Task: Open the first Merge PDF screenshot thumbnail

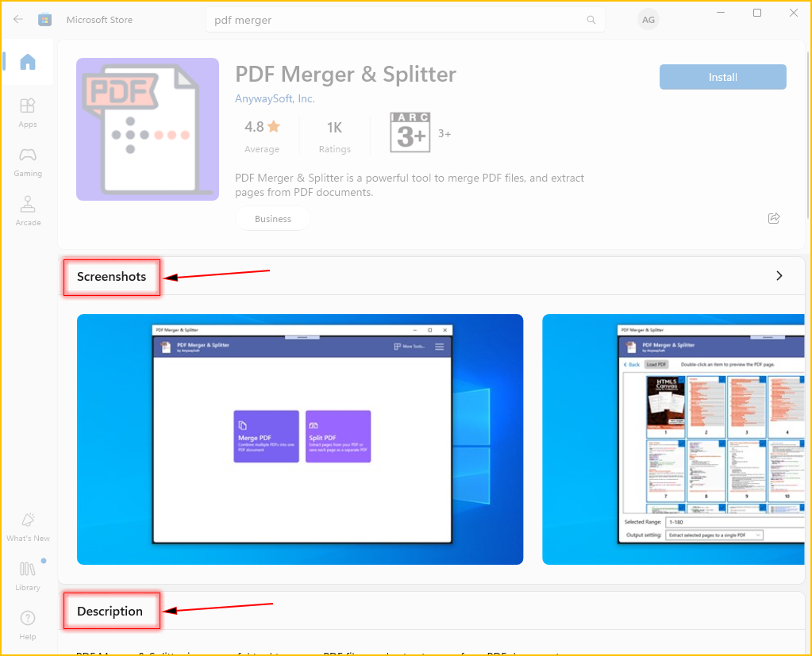Action: pyautogui.click(x=300, y=439)
